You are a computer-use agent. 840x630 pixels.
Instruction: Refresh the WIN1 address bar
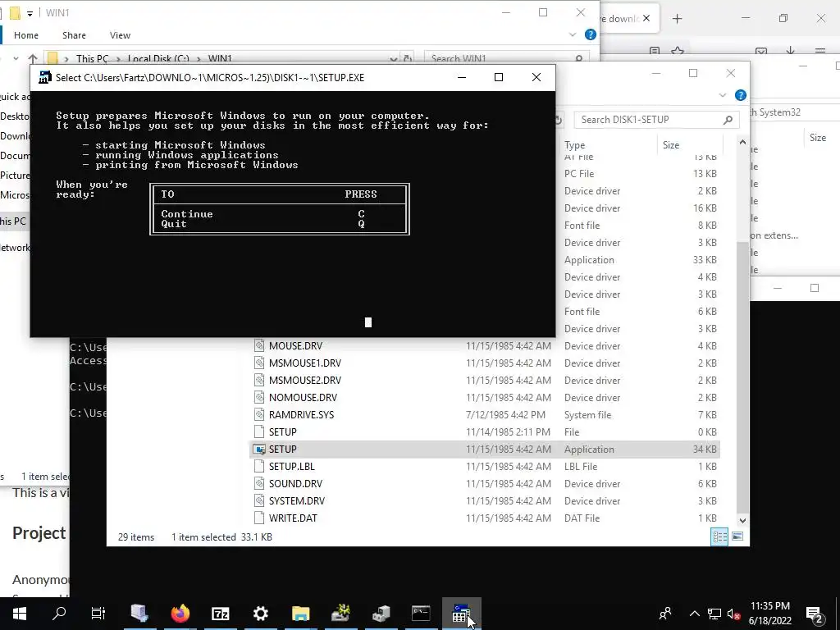pyautogui.click(x=408, y=58)
